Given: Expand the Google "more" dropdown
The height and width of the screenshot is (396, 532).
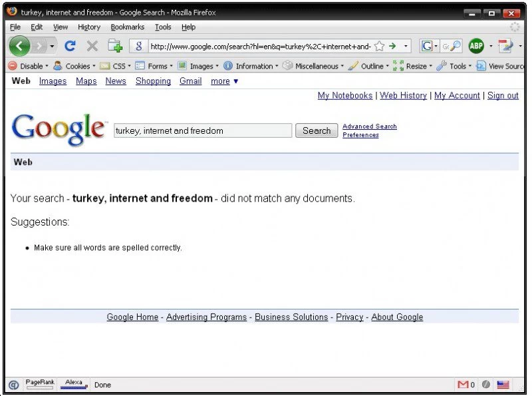Looking at the screenshot, I should (x=224, y=81).
